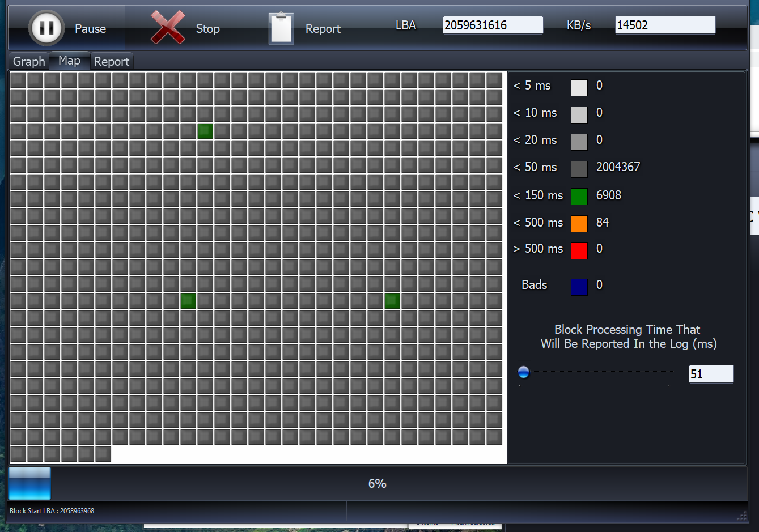Click the 'Bads' legend label

coord(535,285)
